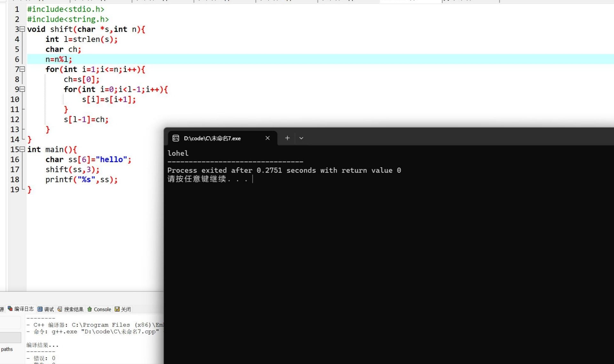This screenshot has height=364, width=614.
Task: Click the terminal icon in the console tab
Action: click(x=176, y=138)
